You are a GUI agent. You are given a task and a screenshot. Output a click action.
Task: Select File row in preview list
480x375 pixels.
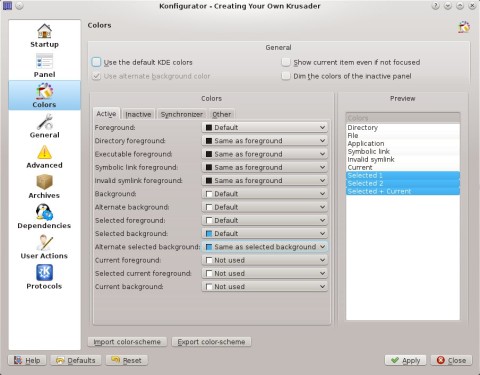pyautogui.click(x=403, y=136)
